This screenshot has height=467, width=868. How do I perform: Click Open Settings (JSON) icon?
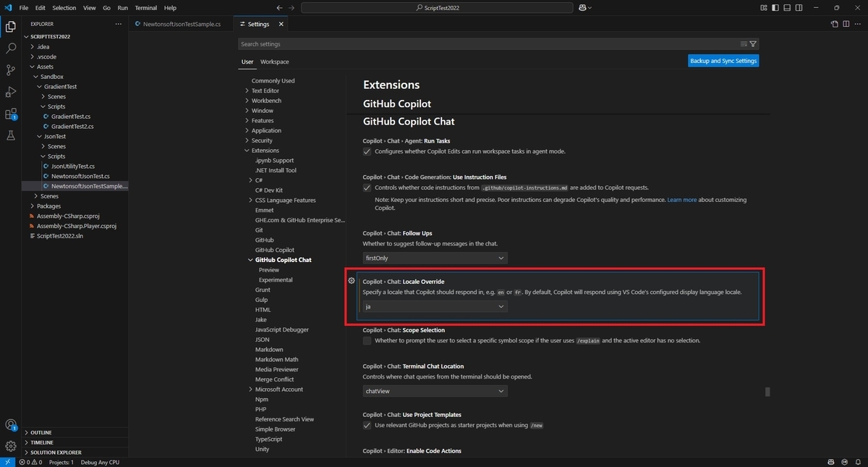[834, 24]
